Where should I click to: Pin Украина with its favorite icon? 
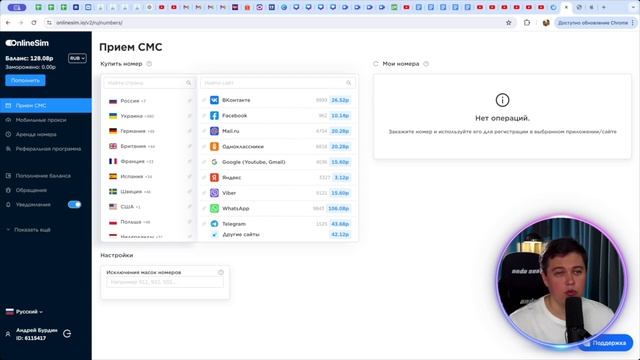[x=189, y=116]
